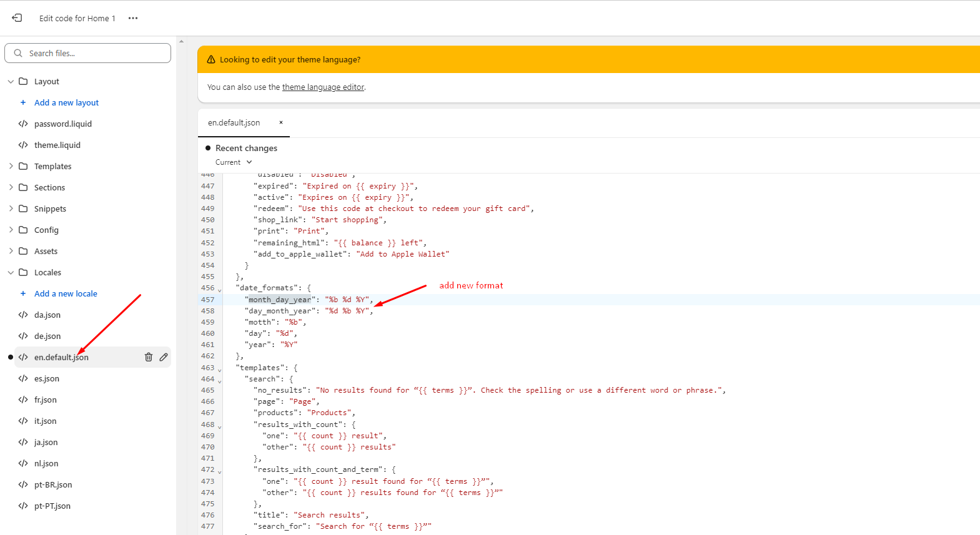Click the Templates folder icon

click(23, 166)
